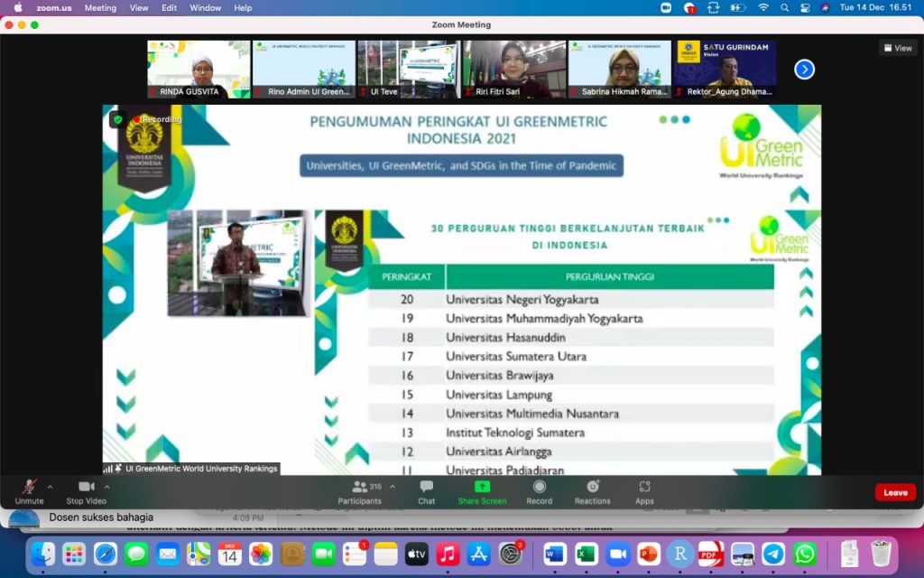Open PowerPoint from the Dock

point(648,555)
